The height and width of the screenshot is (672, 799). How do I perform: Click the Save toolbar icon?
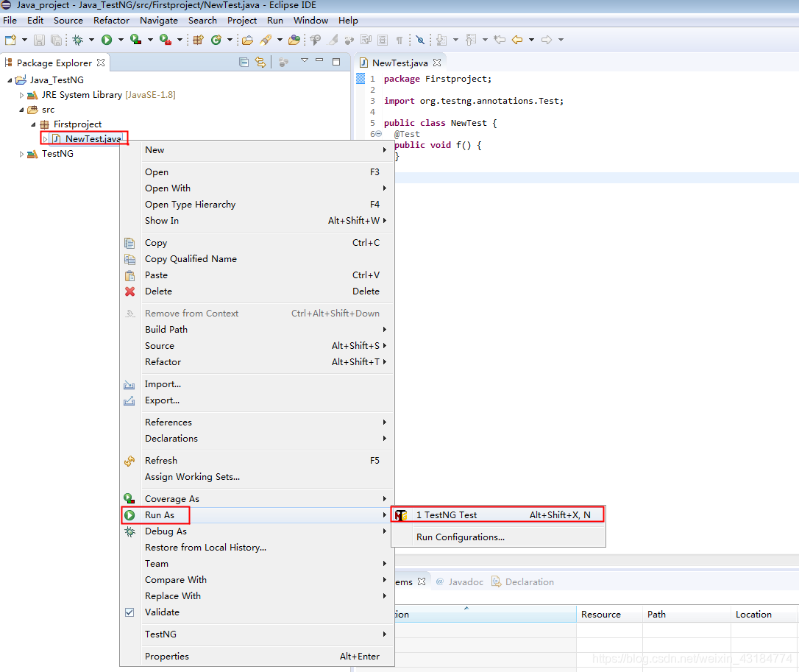click(39, 40)
